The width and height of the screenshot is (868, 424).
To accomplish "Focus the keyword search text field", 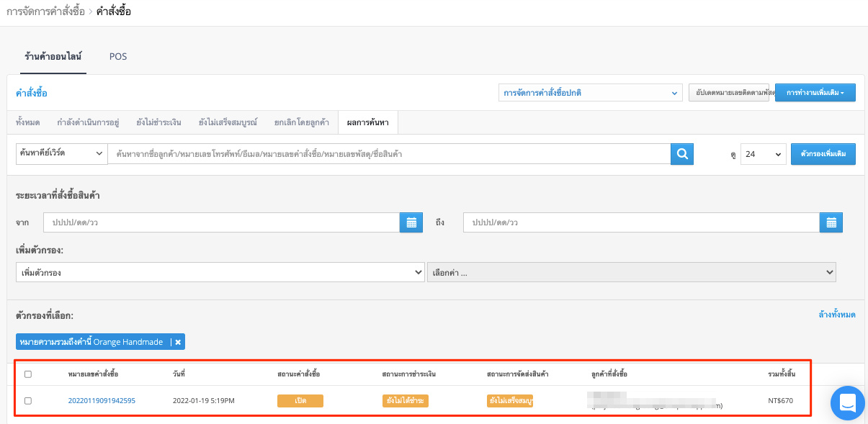I will [x=390, y=154].
